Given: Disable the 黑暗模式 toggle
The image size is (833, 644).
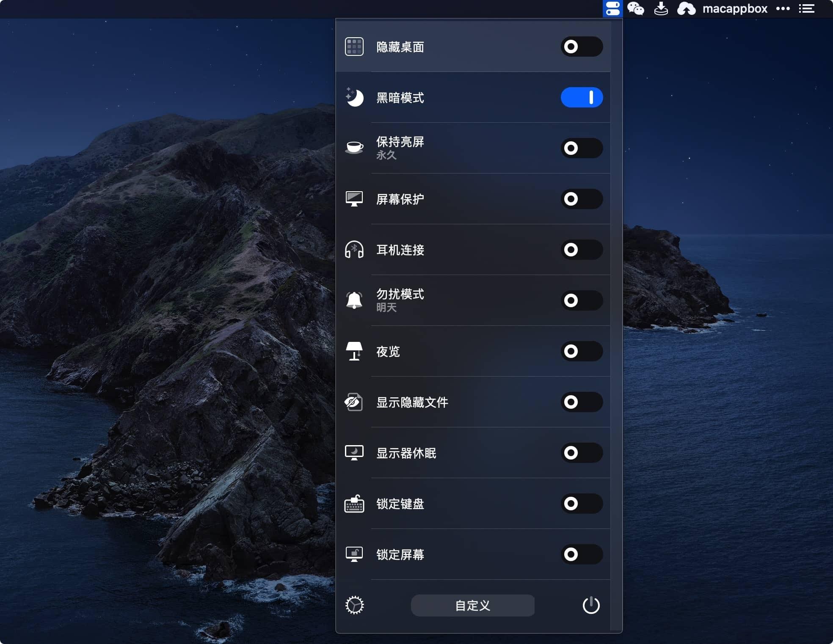Looking at the screenshot, I should pyautogui.click(x=582, y=97).
